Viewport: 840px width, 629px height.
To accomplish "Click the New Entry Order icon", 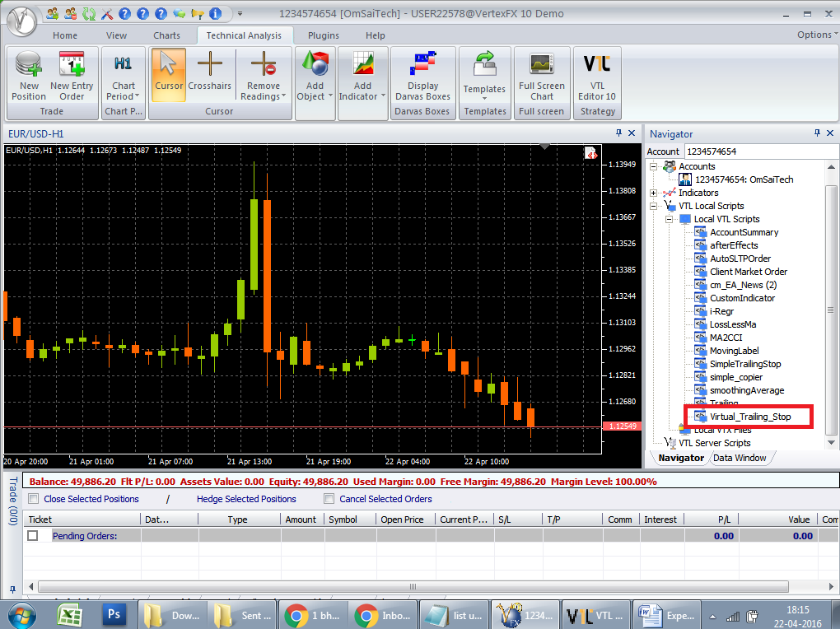I will tap(72, 74).
